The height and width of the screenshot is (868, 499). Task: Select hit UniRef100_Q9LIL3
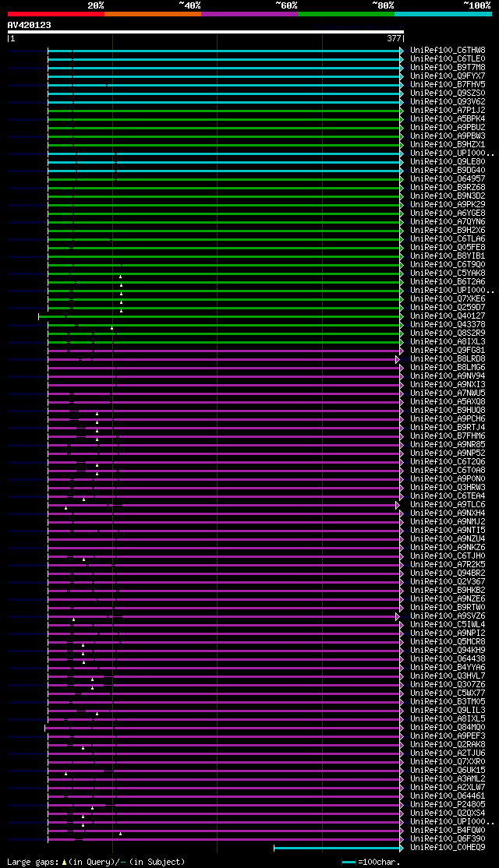pos(448,711)
